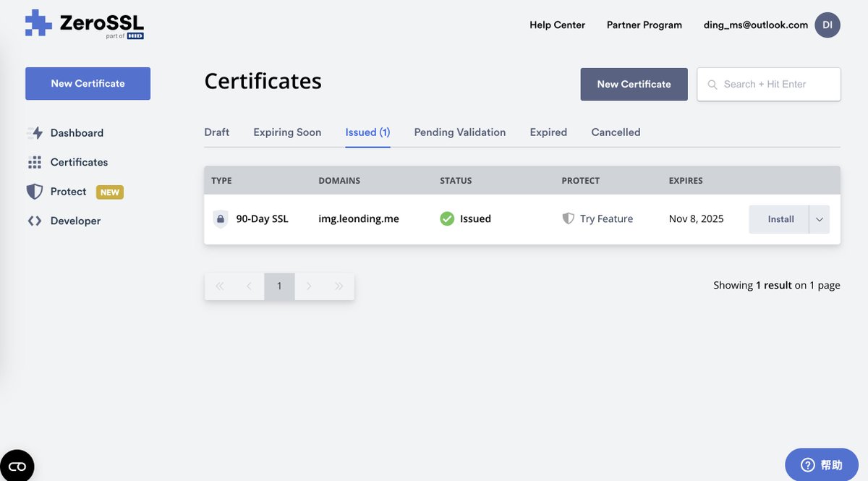Click the green Issued checkmark icon
This screenshot has height=481, width=868.
(447, 218)
